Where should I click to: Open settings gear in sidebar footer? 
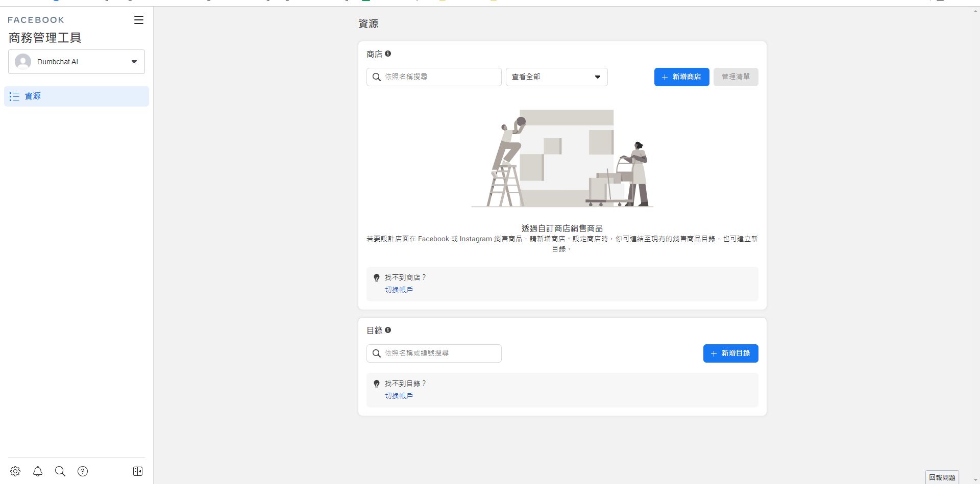click(15, 471)
